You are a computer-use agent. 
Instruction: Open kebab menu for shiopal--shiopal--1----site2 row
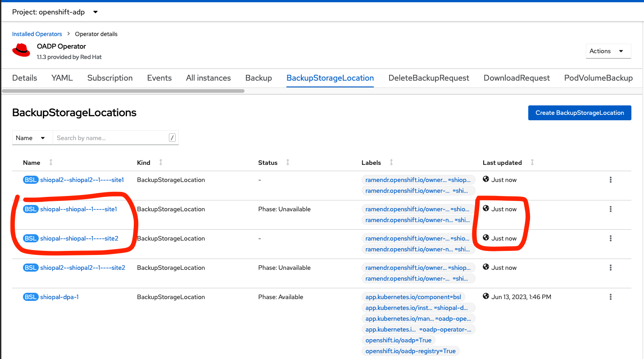click(x=611, y=238)
